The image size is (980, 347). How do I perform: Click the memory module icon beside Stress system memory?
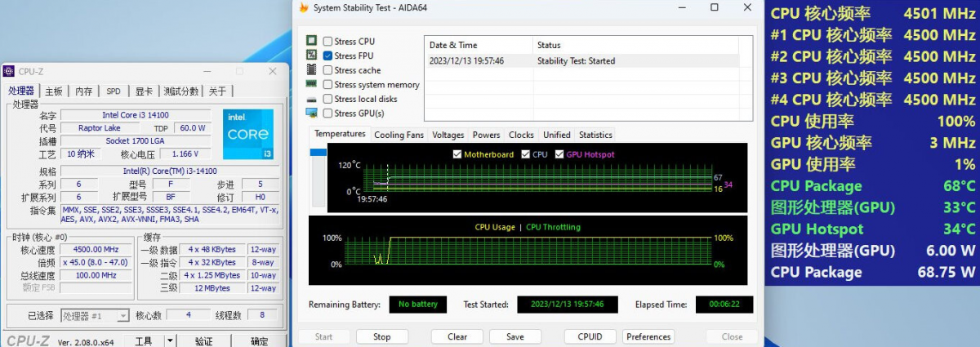pyautogui.click(x=311, y=84)
